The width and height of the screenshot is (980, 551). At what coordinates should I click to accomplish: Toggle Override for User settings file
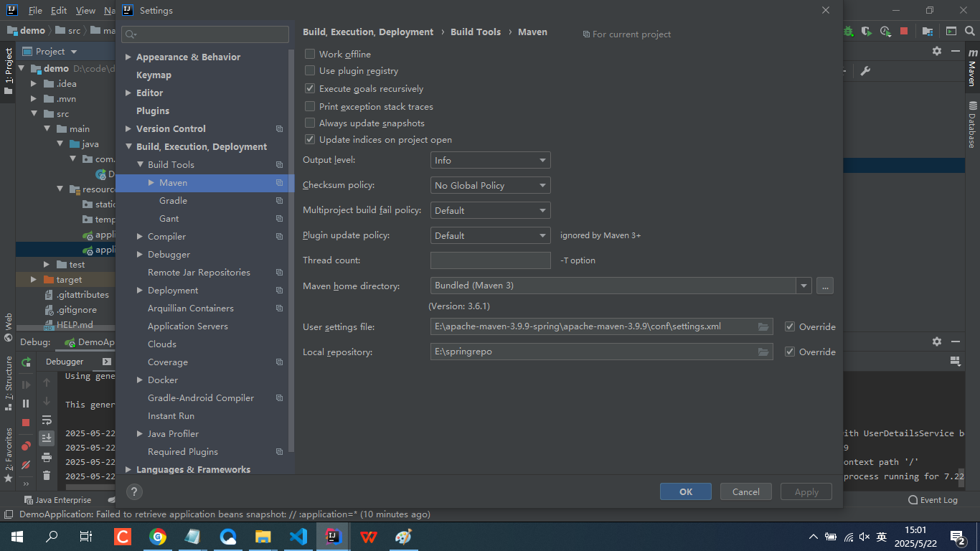coord(790,326)
